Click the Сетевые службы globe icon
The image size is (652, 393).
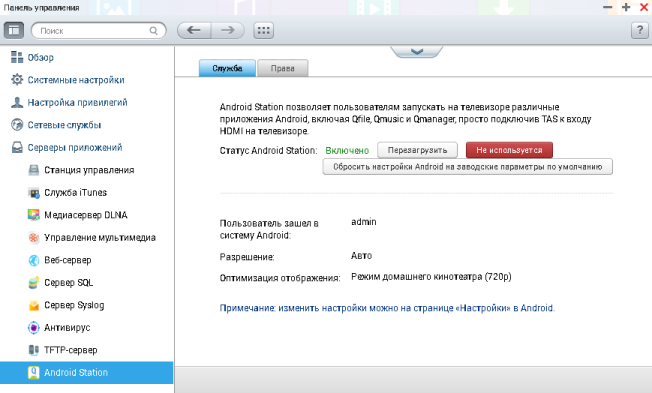tap(17, 125)
